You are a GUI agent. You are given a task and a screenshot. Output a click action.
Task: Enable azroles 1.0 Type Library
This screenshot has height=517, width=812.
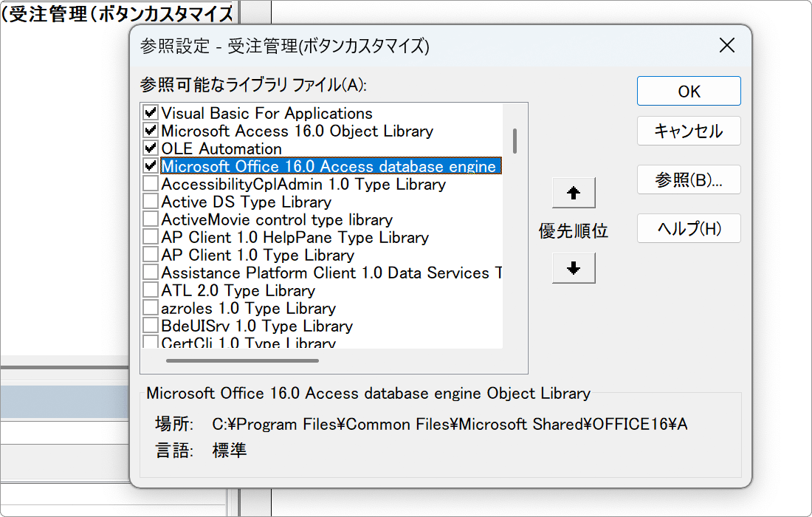(150, 307)
